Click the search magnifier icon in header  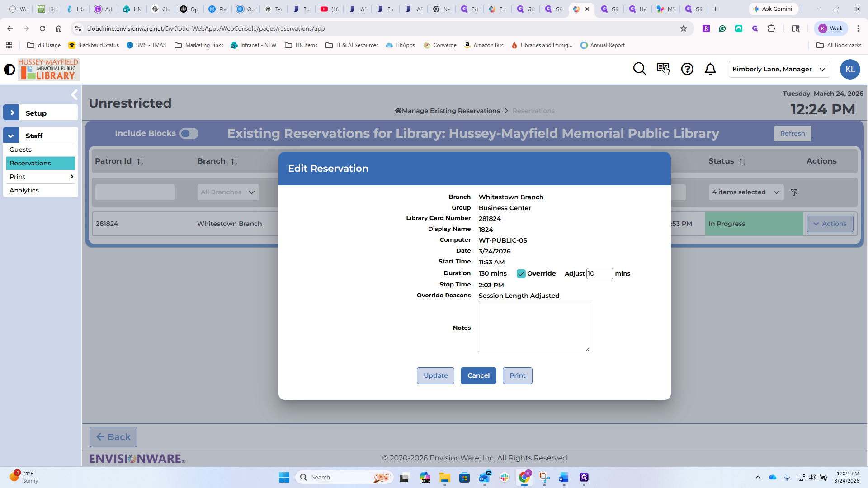pyautogui.click(x=639, y=69)
